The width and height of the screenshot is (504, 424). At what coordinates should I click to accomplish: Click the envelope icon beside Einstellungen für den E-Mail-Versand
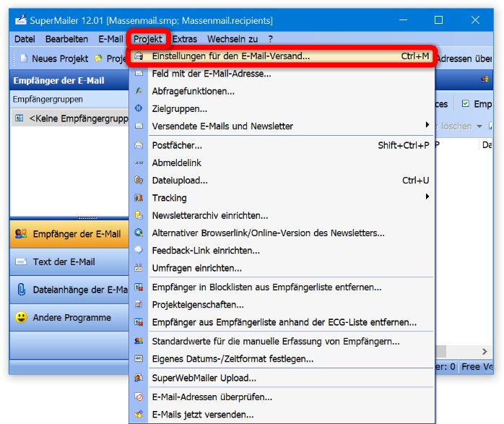pos(139,56)
